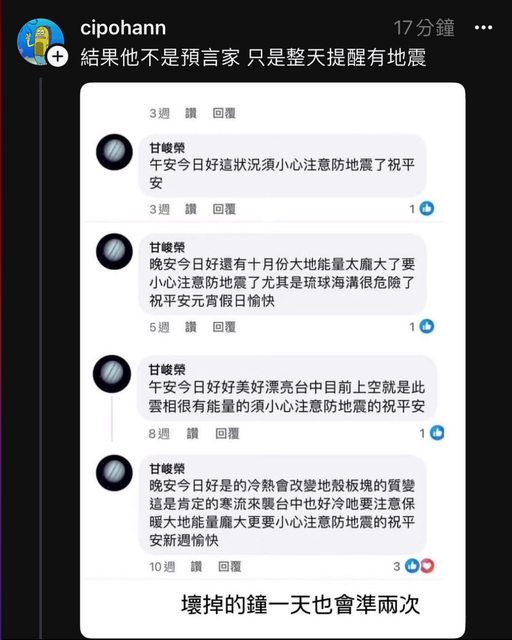Tap the plus follow badge on avatar
The height and width of the screenshot is (640, 512).
58,56
